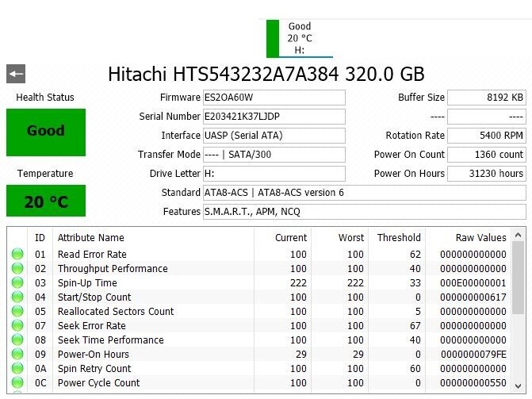Click status icon for Spin-Up Time

click(17, 282)
